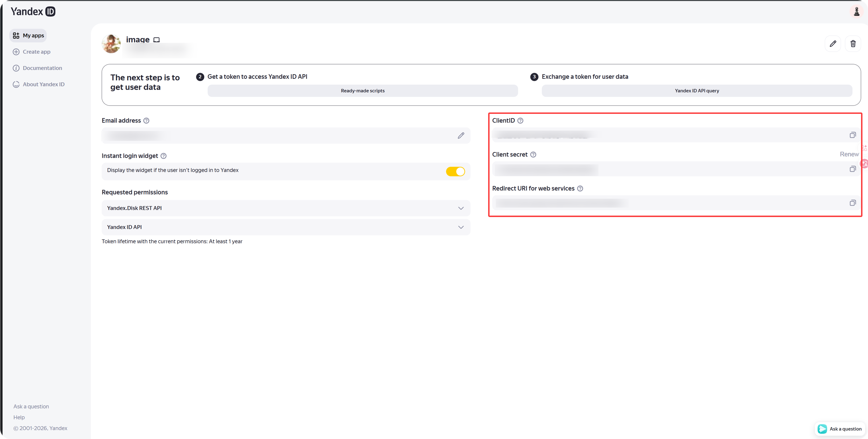This screenshot has width=868, height=439.
Task: Copy the ClientID value
Action: tap(852, 135)
